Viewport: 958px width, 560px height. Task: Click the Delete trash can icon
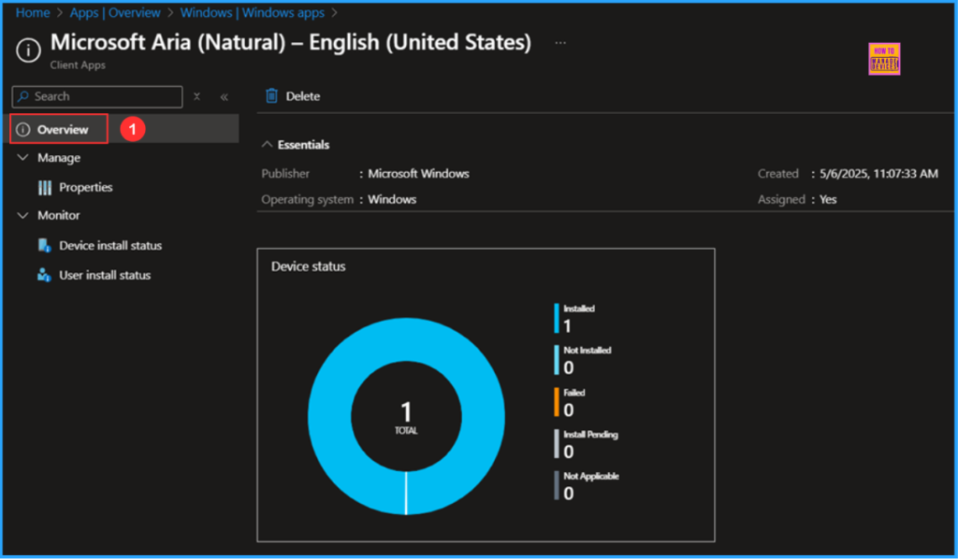(x=271, y=96)
